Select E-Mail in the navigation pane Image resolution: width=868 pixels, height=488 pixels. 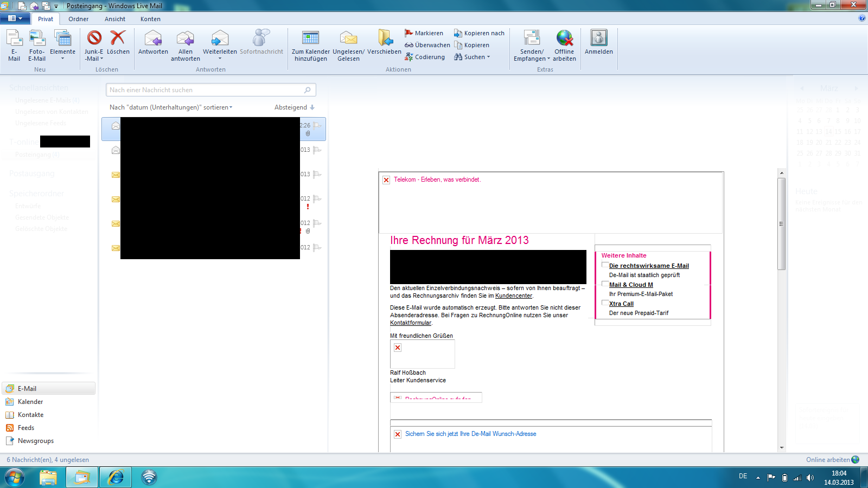coord(49,389)
